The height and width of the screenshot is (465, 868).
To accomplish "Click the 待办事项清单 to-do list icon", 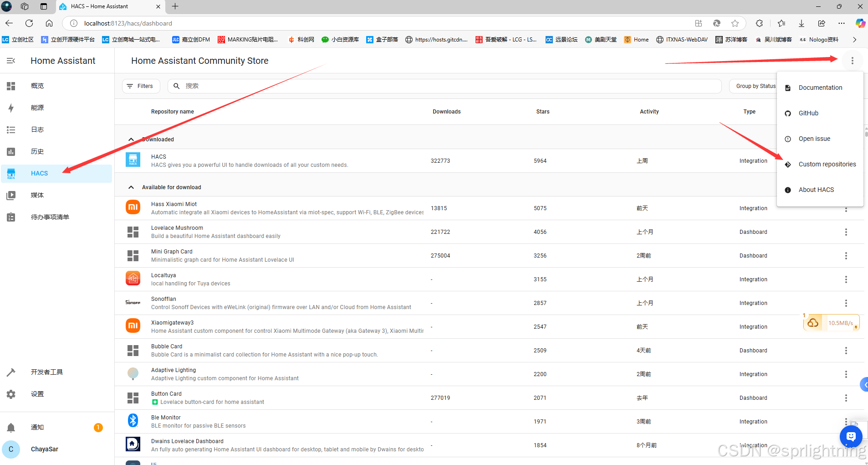I will click(x=11, y=217).
